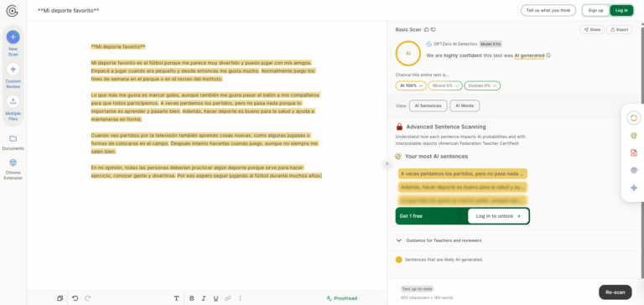Click the Model 4.1m badge
Image resolution: width=644 pixels, height=305 pixels.
491,44
